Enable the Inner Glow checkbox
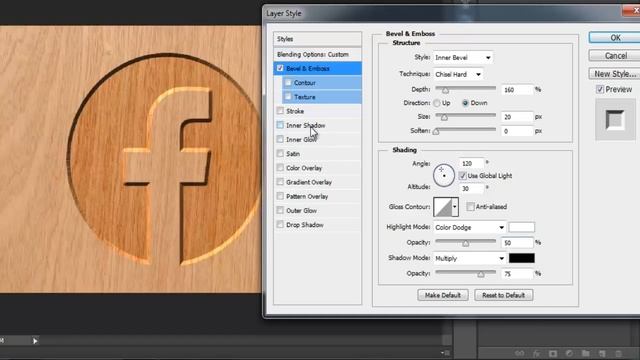Viewport: 640px width, 360px height. [x=280, y=139]
